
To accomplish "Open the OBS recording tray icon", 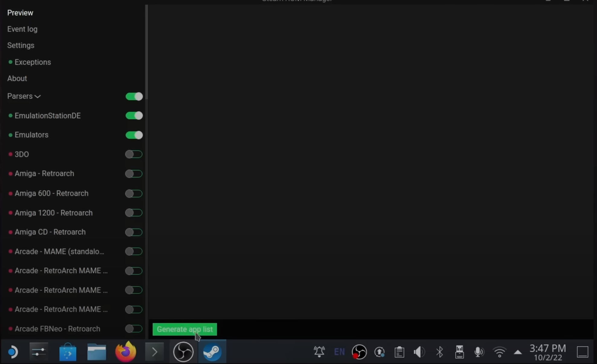I will [x=359, y=352].
